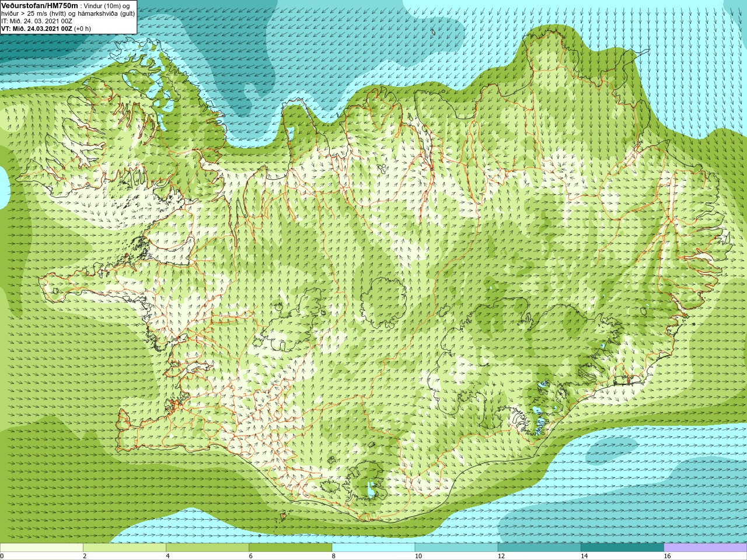The image size is (747, 560).
Task: Click the 'Veðurstofan/HM750m' title text
Action: click(40, 5)
